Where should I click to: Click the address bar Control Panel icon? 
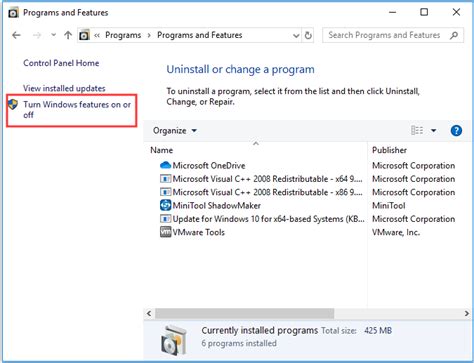tap(85, 35)
